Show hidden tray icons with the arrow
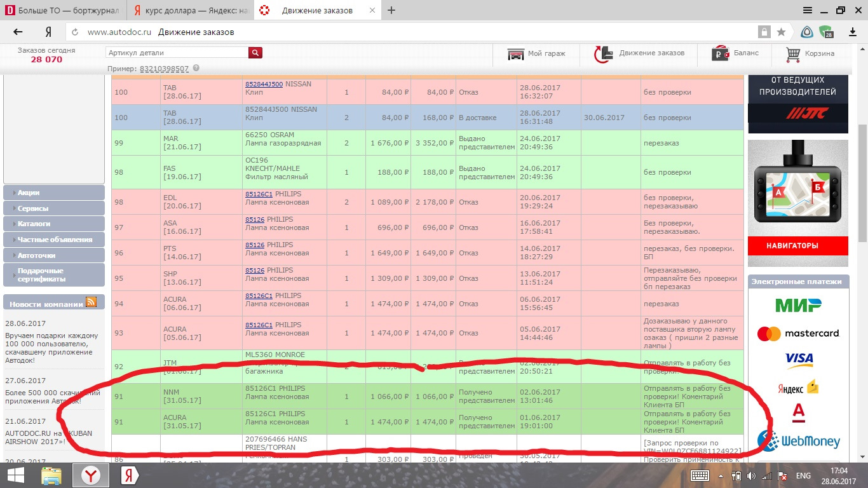The height and width of the screenshot is (488, 868). click(x=721, y=475)
